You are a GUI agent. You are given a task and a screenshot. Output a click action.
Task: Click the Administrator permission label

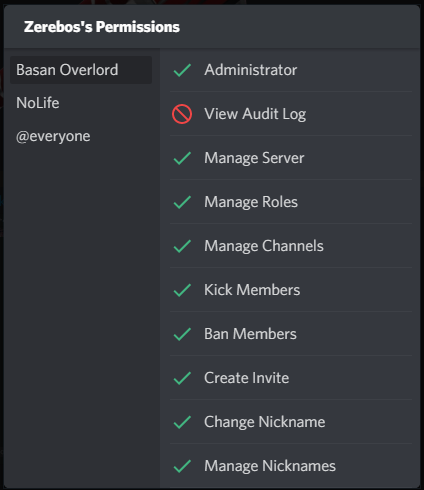click(x=251, y=70)
